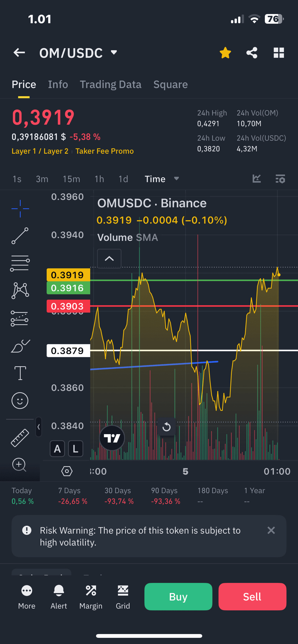Select the trend line drawing tool
The height and width of the screenshot is (644, 298).
(x=20, y=236)
